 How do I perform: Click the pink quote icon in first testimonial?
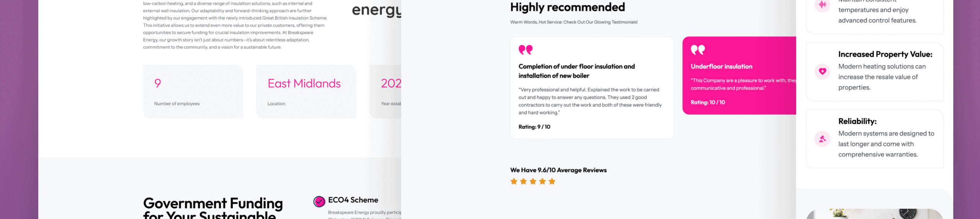coord(526,50)
